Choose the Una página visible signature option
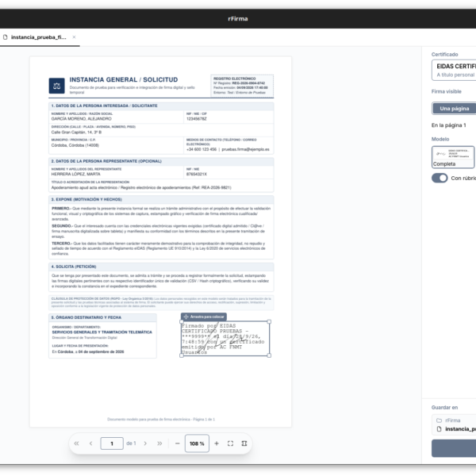Viewport: 476px width, 476px height. (x=454, y=109)
